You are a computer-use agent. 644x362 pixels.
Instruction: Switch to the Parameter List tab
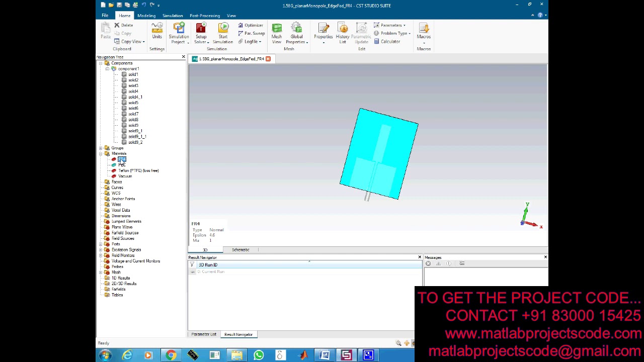click(204, 334)
